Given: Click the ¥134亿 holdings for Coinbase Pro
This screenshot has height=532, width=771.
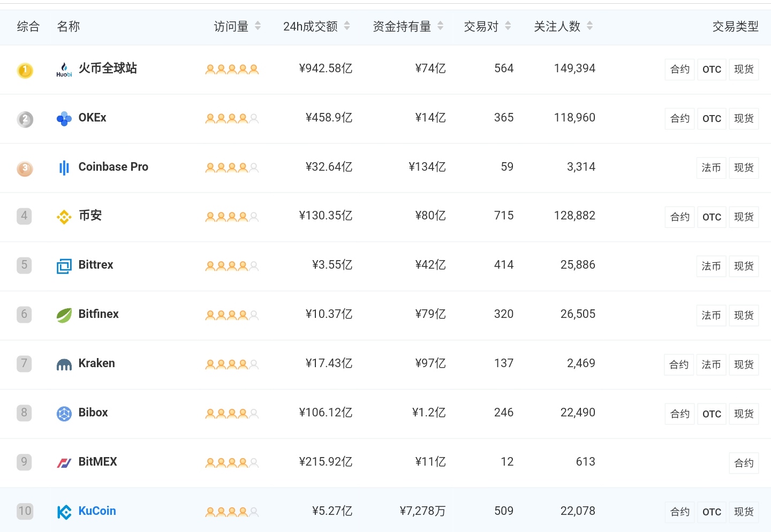Looking at the screenshot, I should pos(427,167).
